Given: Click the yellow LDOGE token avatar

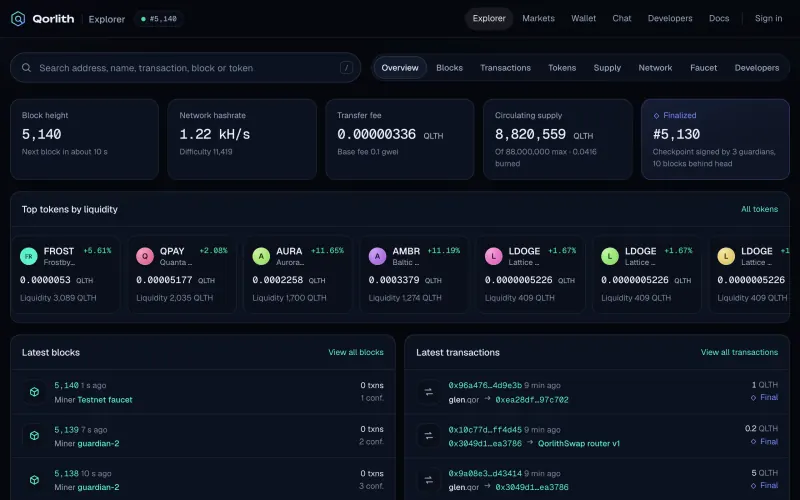Looking at the screenshot, I should 726,256.
